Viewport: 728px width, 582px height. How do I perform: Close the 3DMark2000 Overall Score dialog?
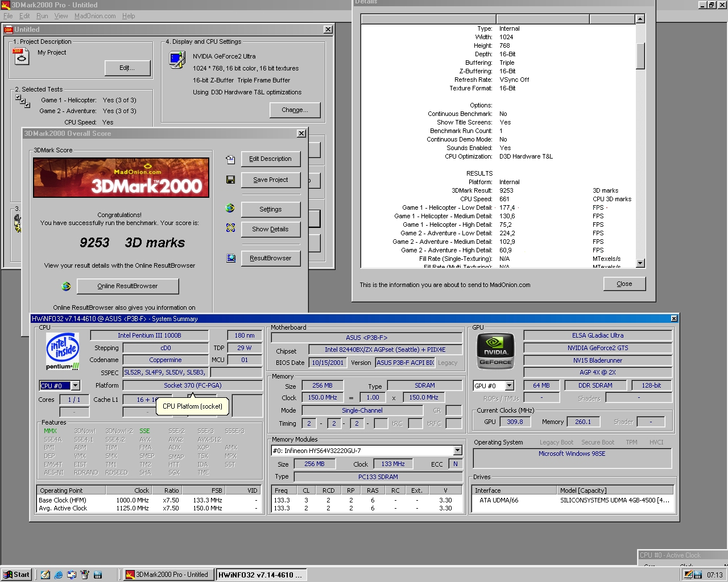click(x=301, y=134)
